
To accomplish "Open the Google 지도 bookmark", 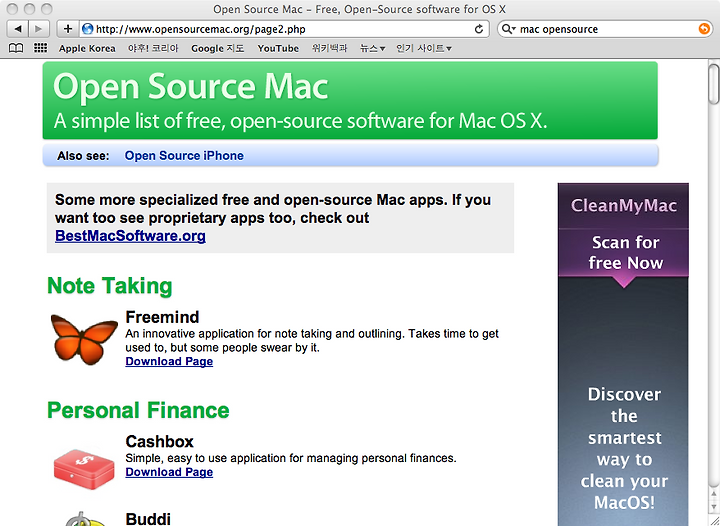I will pyautogui.click(x=218, y=48).
